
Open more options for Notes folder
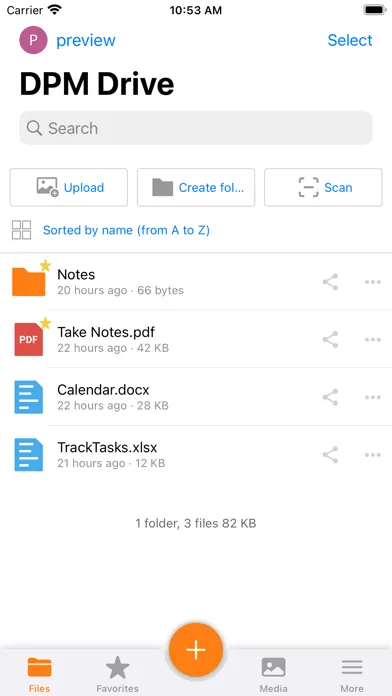click(373, 282)
